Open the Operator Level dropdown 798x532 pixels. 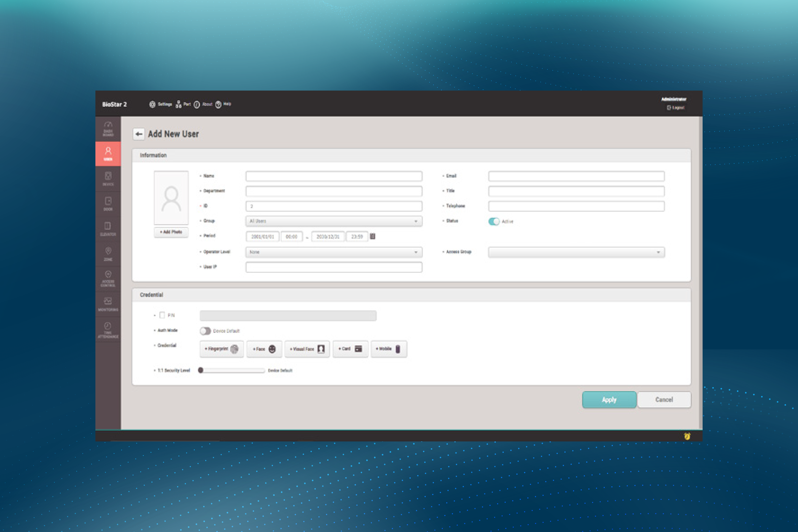tap(334, 252)
